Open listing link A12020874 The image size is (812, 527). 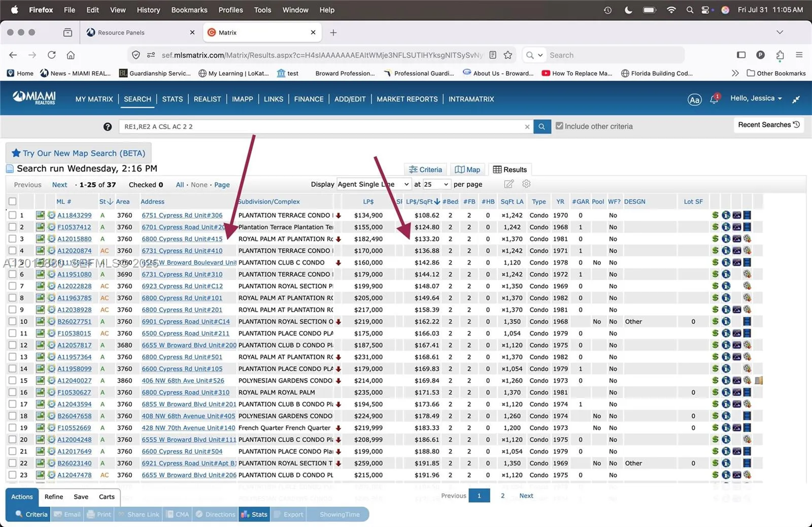(75, 251)
